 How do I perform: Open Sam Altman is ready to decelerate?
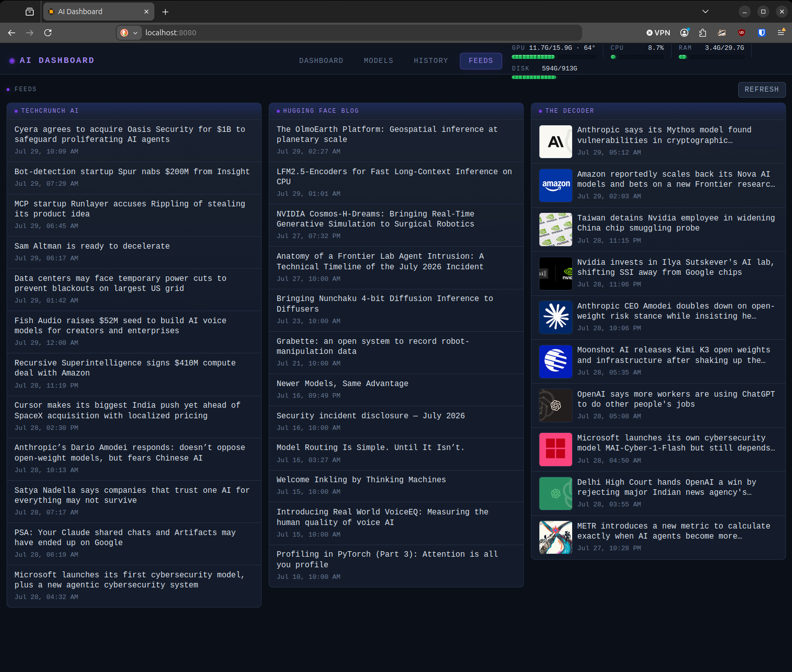[x=134, y=252]
